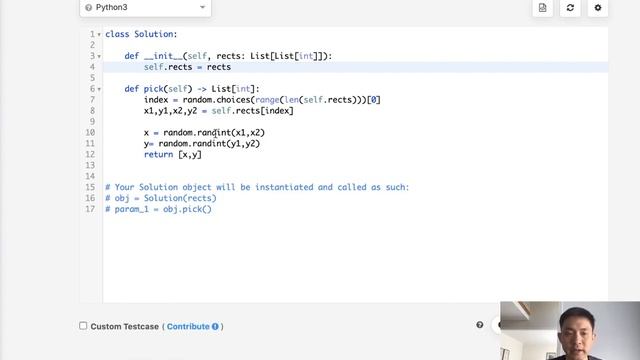The image size is (640, 360).
Task: Click comment '# obj = Solution(rects)'
Action: click(161, 198)
